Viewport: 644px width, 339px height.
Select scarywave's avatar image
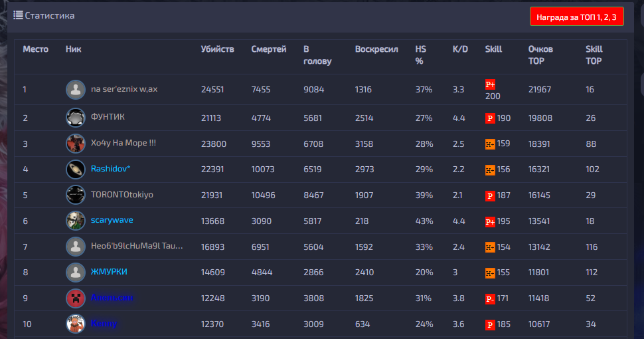[x=76, y=221]
